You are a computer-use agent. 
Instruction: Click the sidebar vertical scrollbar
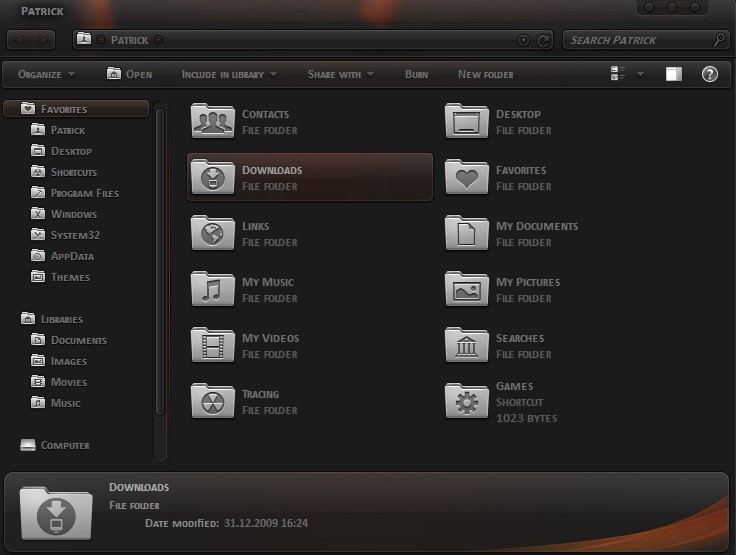160,261
